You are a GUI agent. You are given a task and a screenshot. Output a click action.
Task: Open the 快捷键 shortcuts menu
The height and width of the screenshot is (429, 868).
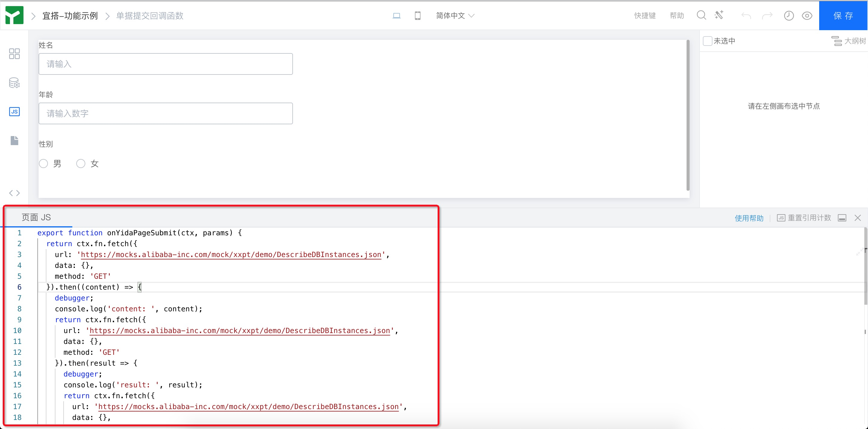(x=645, y=15)
